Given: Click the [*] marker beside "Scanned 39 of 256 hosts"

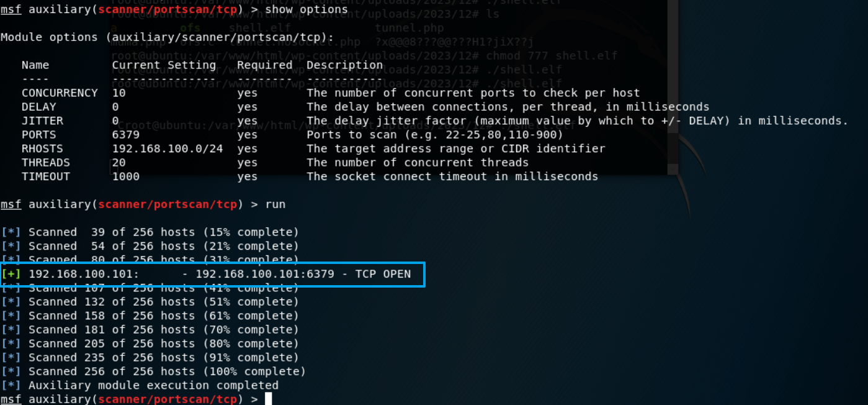Looking at the screenshot, I should [11, 232].
